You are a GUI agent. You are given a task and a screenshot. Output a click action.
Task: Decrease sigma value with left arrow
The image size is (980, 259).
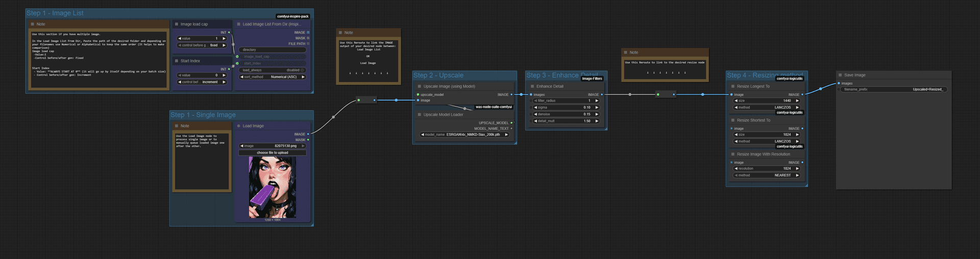[x=535, y=107]
